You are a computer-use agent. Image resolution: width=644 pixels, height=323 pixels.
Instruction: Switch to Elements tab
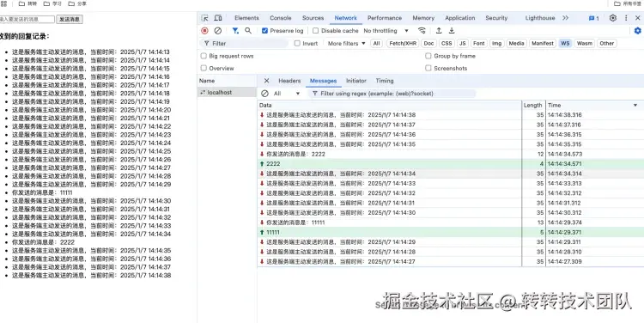tap(246, 18)
